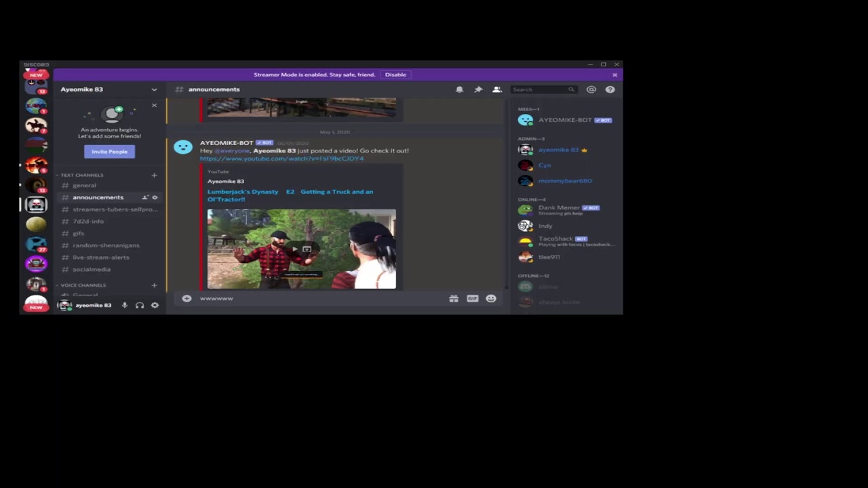
Task: Collapse the TEXT CHANNELS category
Action: point(81,175)
